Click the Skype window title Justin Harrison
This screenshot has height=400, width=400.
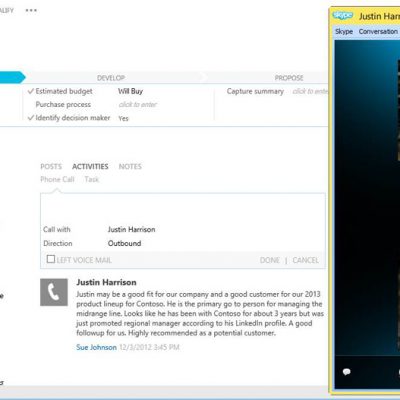379,16
